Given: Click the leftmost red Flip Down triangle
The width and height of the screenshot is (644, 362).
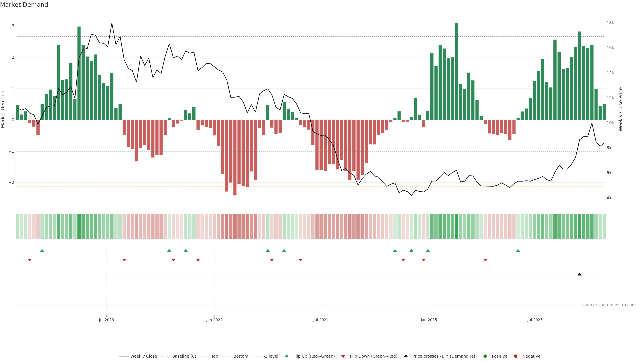Looking at the screenshot, I should coord(30,260).
